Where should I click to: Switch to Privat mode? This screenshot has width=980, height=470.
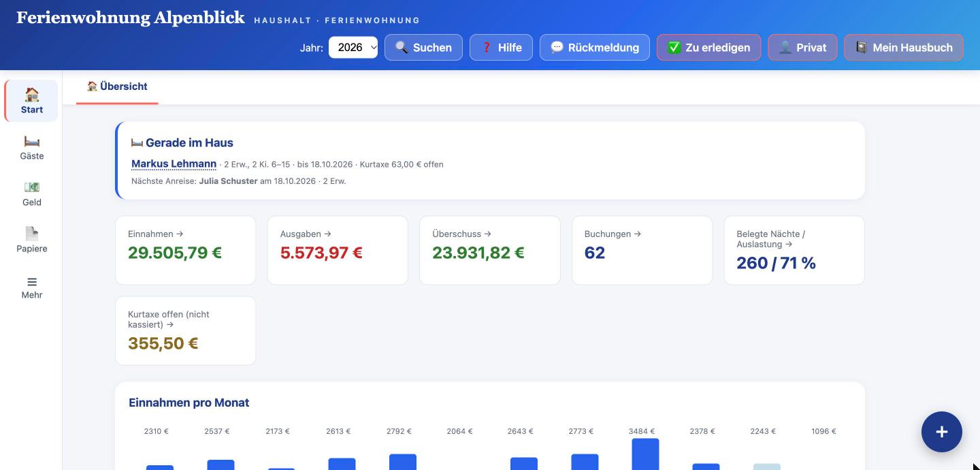[x=802, y=48]
